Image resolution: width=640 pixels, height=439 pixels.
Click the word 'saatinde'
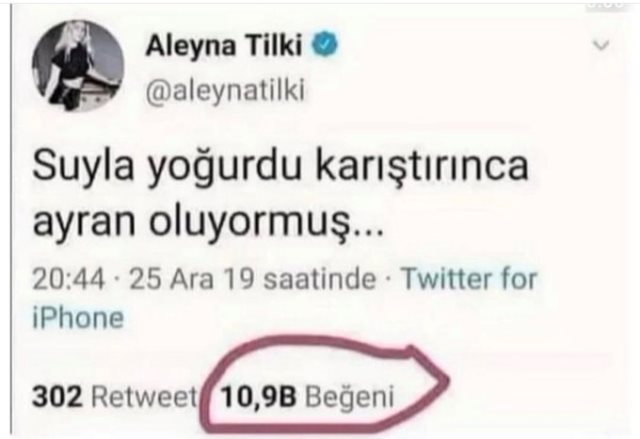(320, 279)
